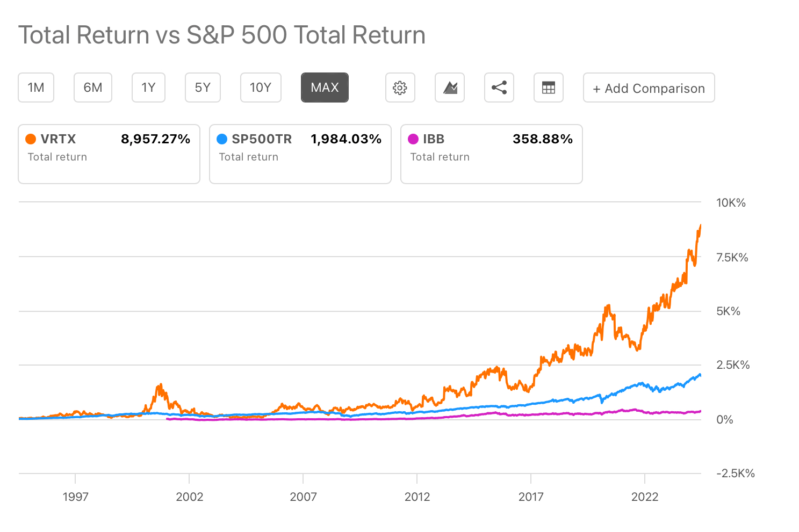Open chart settings gear icon
This screenshot has width=799, height=532.
pos(400,88)
